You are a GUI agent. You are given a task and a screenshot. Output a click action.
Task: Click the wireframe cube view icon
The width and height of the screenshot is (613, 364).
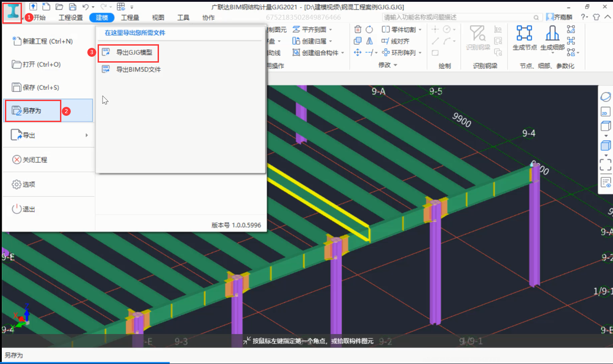point(605,126)
